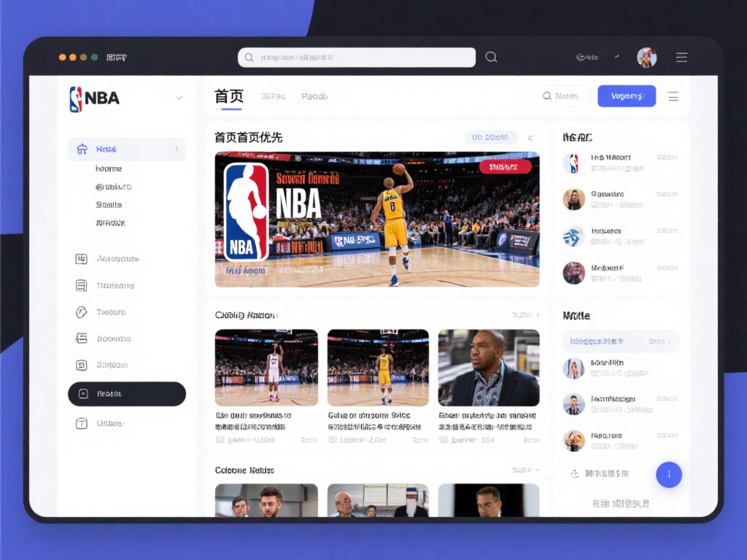Select the highlighted dark pill sidebar item
This screenshot has height=560, width=747.
pyautogui.click(x=127, y=394)
